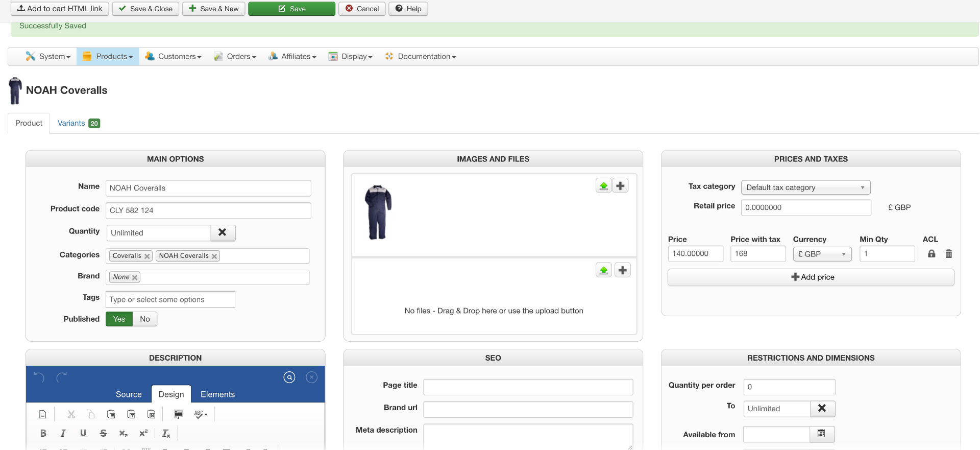Click the green Save button

coord(292,9)
